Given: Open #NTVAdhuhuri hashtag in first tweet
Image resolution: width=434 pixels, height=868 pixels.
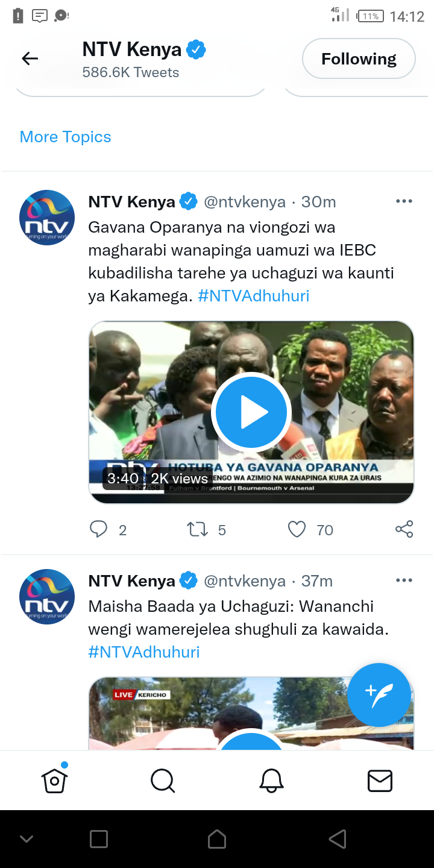Looking at the screenshot, I should pyautogui.click(x=253, y=296).
